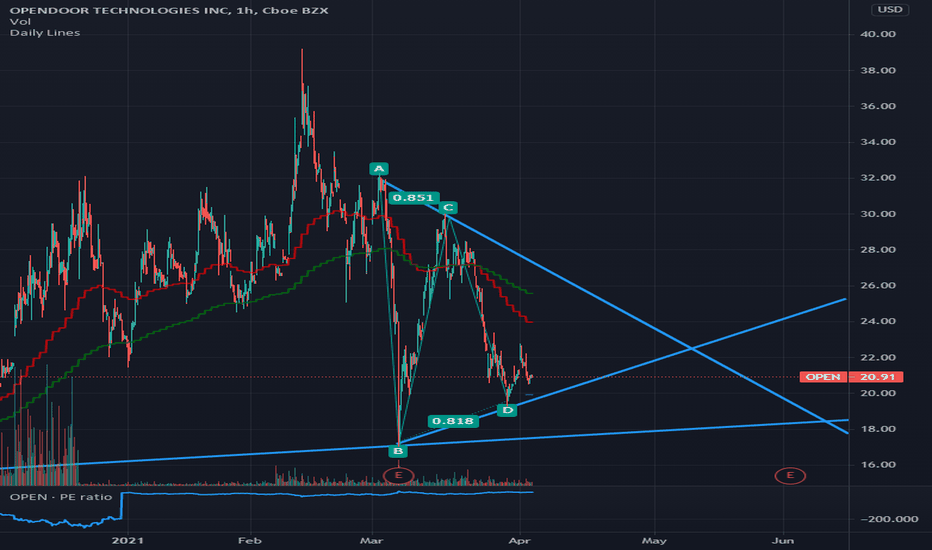Click the Vol indicator label
This screenshot has height=550, width=932.
20,21
